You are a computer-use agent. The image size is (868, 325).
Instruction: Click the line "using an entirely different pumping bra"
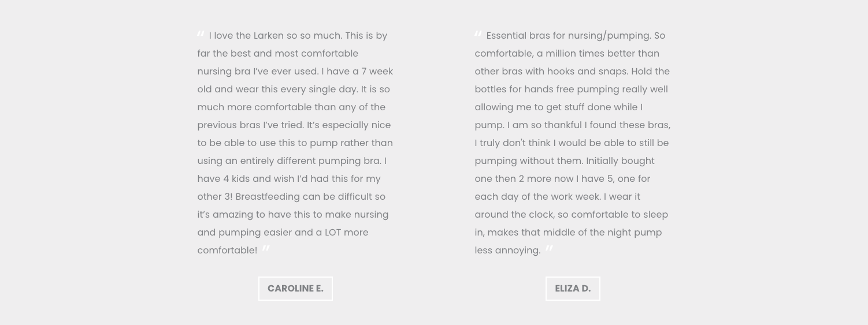[292, 161]
